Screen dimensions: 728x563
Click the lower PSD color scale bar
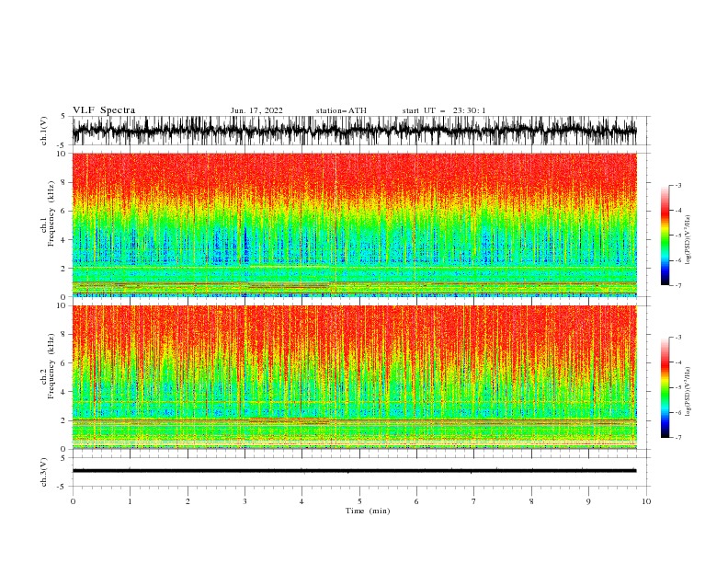pos(665,387)
